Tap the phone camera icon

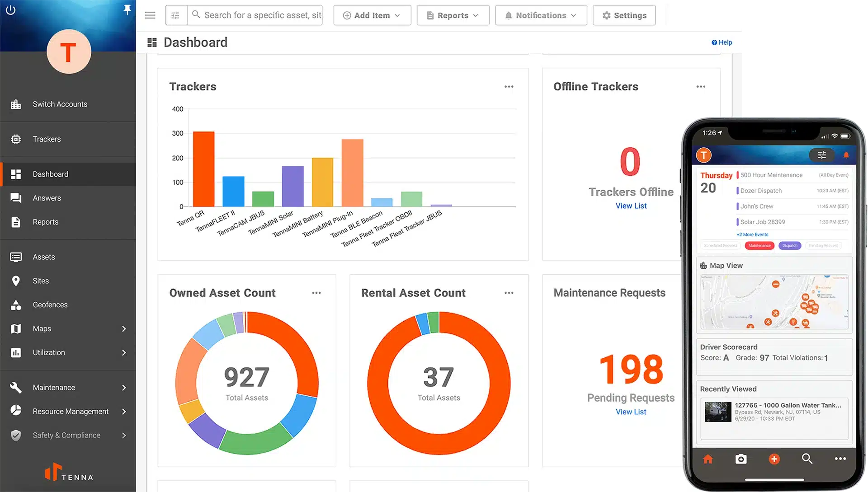pyautogui.click(x=741, y=459)
